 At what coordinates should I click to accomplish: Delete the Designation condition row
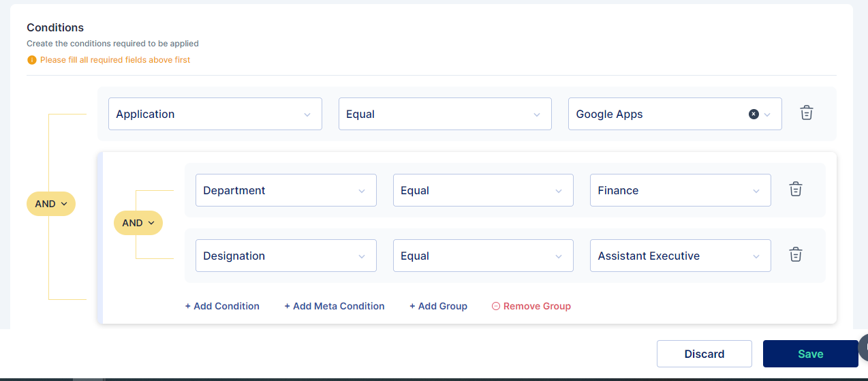[x=795, y=255]
